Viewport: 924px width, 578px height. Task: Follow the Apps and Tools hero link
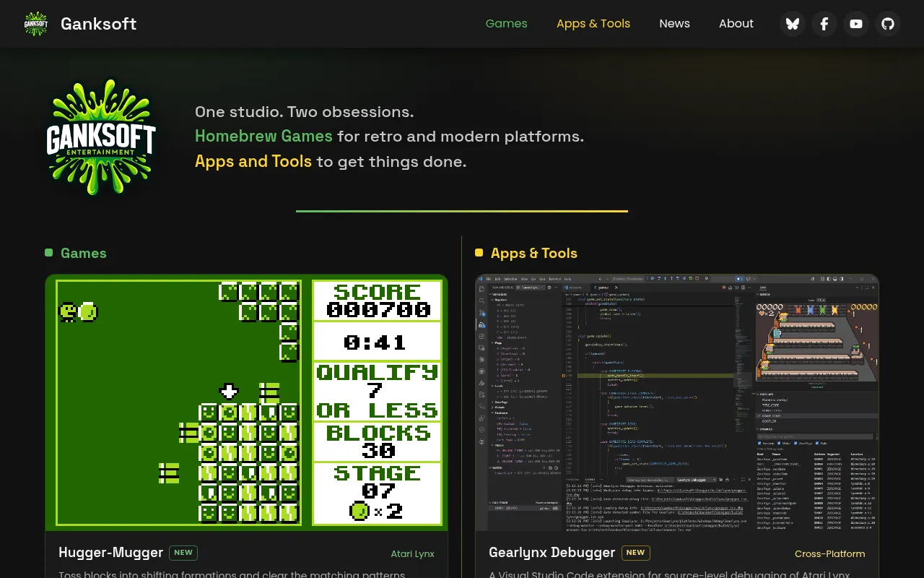(253, 161)
